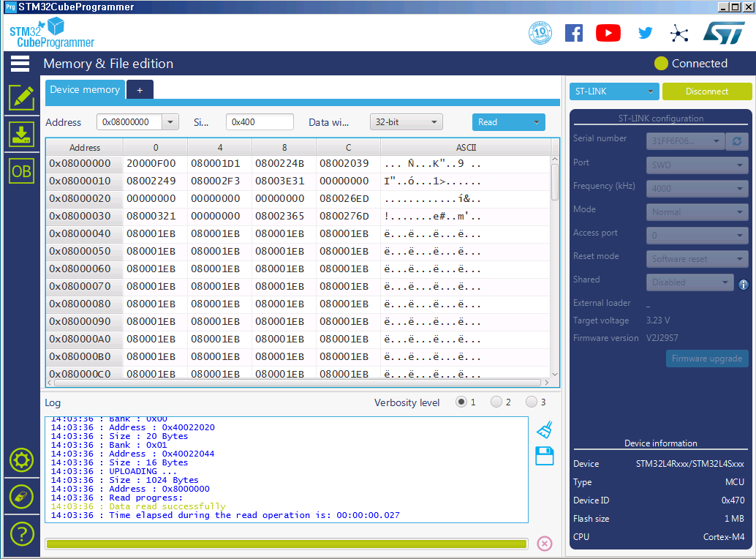Screen dimensions: 756x559
Task: Add a new tab with the plus tab
Action: click(x=140, y=90)
